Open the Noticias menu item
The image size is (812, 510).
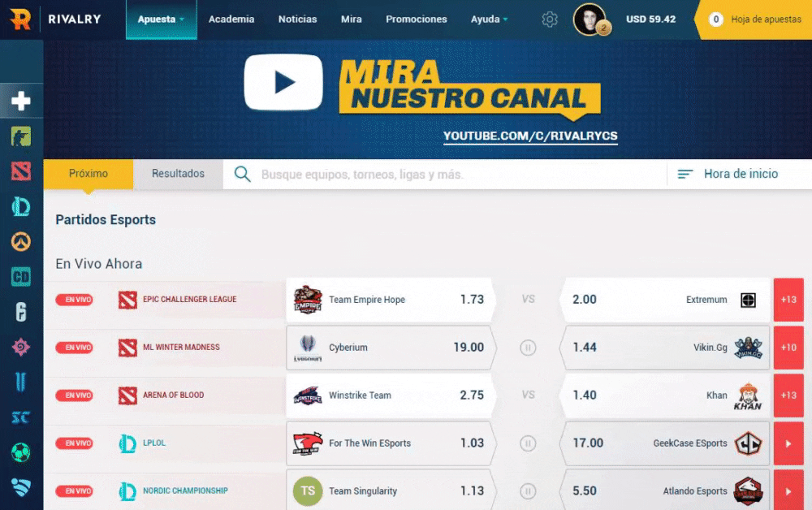(x=297, y=19)
